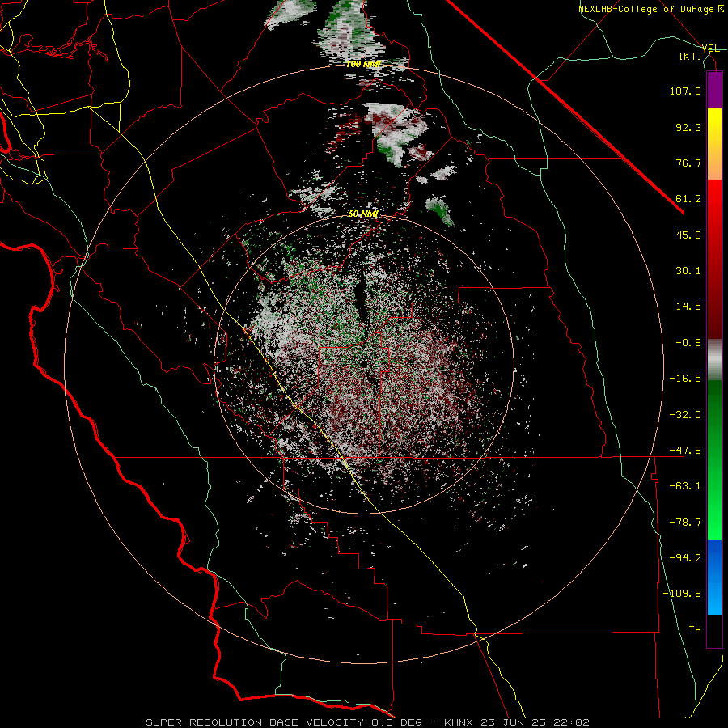Viewport: 728px width, 728px height.
Task: Click the -16.5 velocity scale value
Action: [x=685, y=379]
